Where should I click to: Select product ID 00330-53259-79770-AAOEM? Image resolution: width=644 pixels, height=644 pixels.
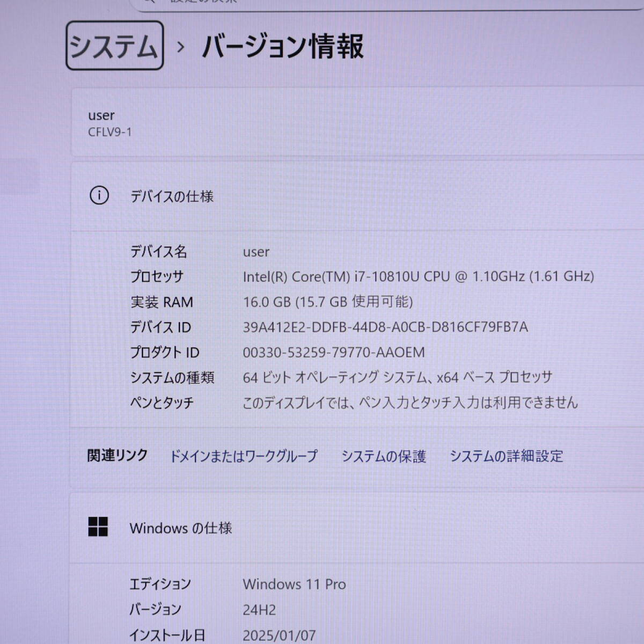click(334, 353)
